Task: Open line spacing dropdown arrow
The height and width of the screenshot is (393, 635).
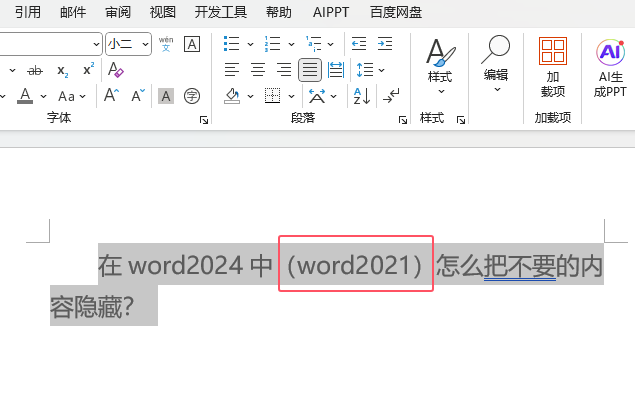Action: [x=381, y=70]
